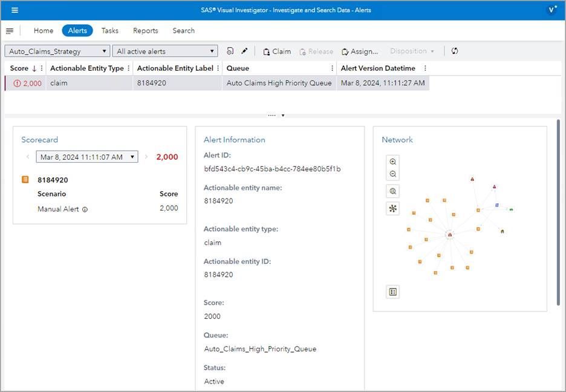
Task: Click the view alert icon beside the filter dropdown
Action: [x=230, y=51]
